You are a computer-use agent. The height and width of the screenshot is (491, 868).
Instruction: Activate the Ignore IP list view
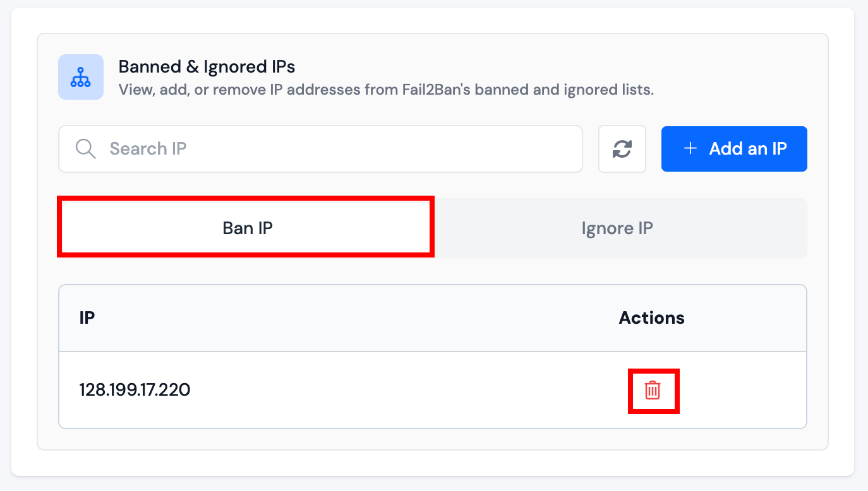pos(617,228)
